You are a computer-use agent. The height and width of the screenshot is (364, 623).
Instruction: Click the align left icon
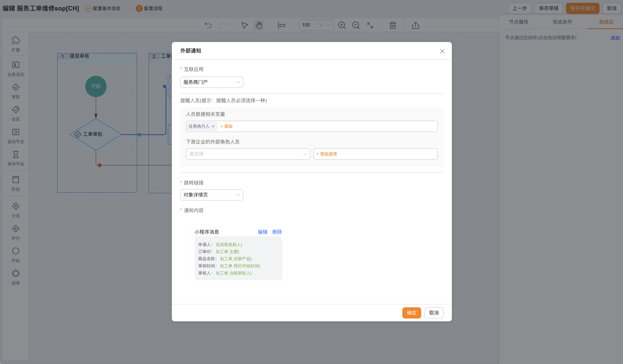pos(281,25)
